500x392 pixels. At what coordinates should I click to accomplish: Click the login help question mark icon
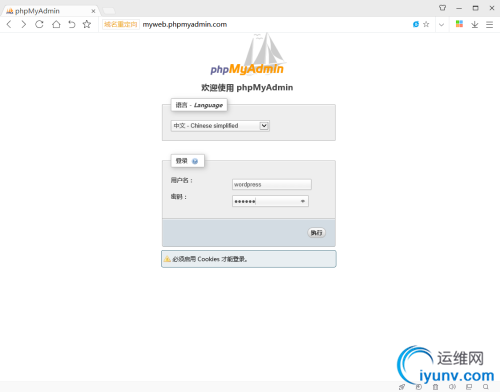195,161
